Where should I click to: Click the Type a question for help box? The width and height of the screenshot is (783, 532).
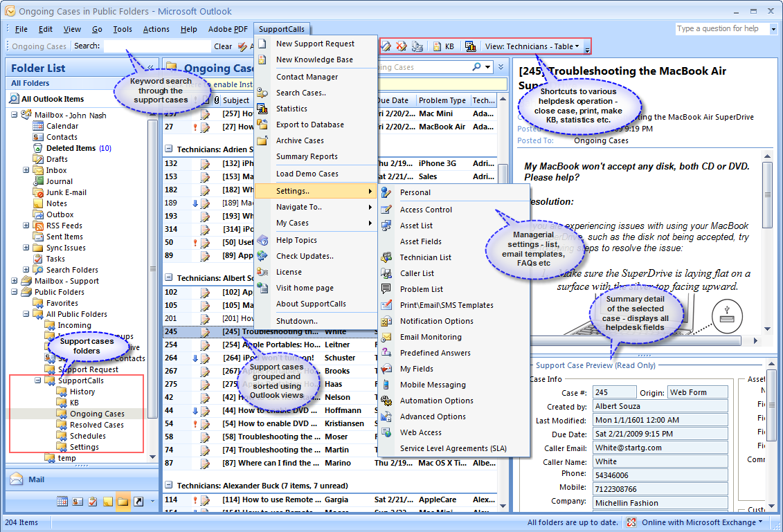click(x=723, y=29)
